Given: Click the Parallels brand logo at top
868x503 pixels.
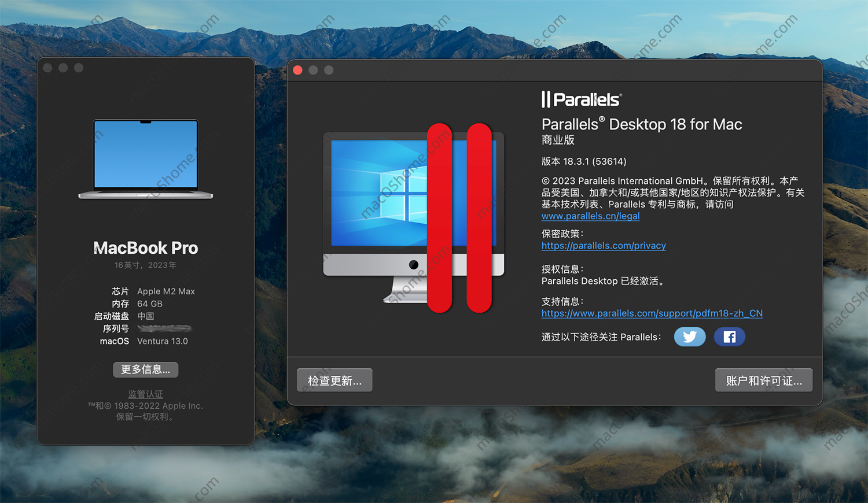Looking at the screenshot, I should [582, 99].
